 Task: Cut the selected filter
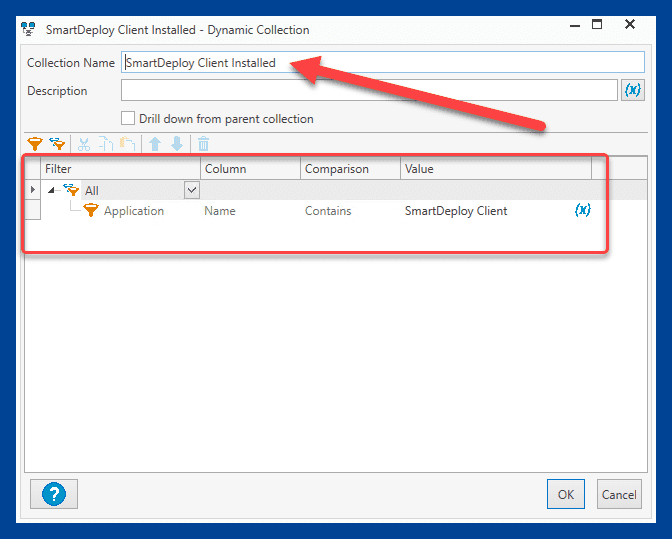(x=84, y=144)
